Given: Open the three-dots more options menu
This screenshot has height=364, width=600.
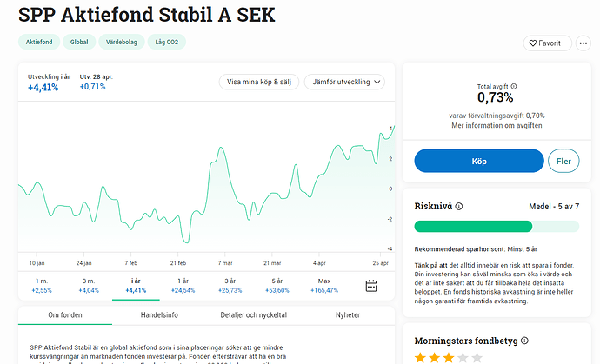Looking at the screenshot, I should tap(583, 43).
